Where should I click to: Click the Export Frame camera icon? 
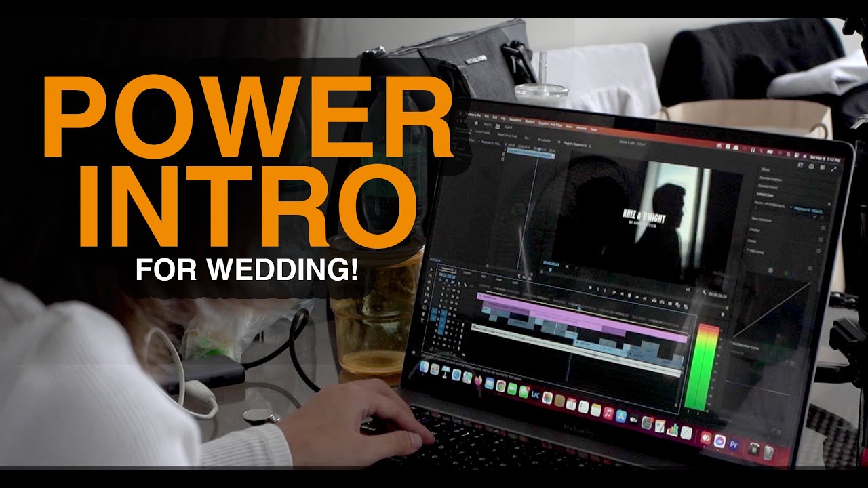(x=670, y=303)
